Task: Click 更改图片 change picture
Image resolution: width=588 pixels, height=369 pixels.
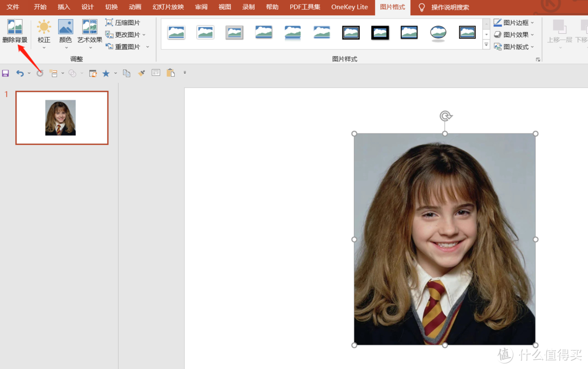Action: click(x=122, y=34)
